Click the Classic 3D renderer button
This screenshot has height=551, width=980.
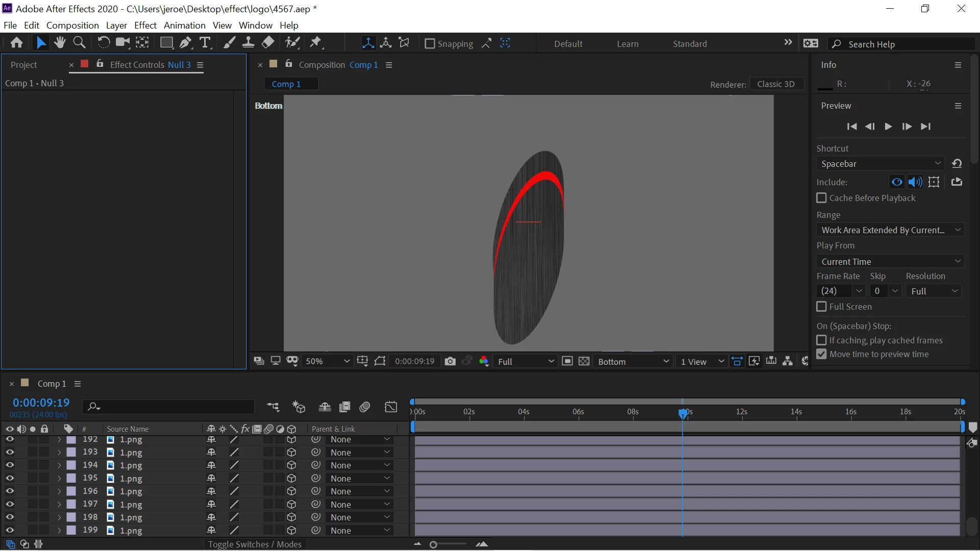775,84
